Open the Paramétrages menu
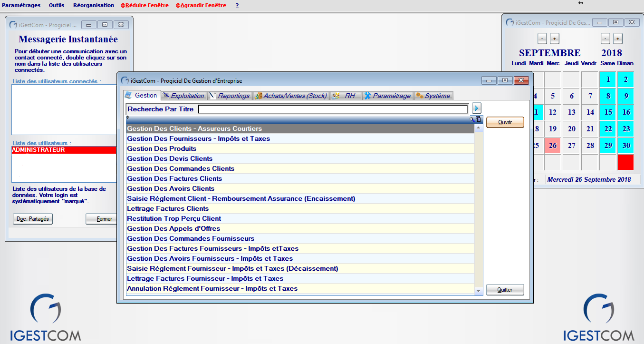The width and height of the screenshot is (644, 344). (21, 5)
